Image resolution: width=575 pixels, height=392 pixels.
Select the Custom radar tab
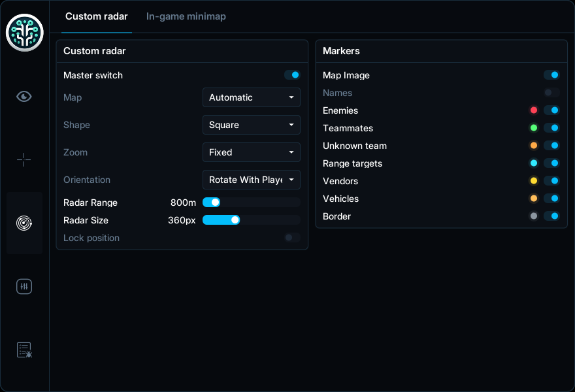(x=97, y=16)
